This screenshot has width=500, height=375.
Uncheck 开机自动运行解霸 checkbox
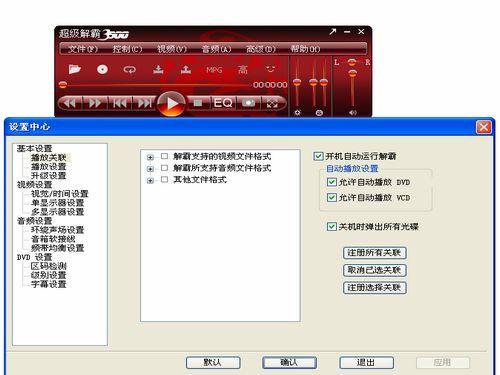pos(318,156)
